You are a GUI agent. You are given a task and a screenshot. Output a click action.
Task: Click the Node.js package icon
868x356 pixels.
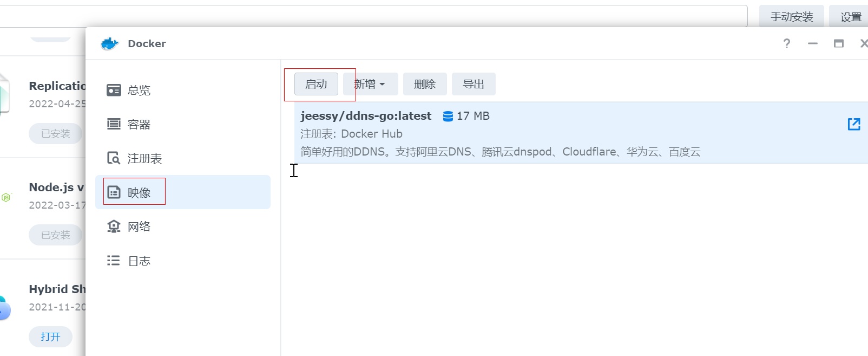coord(6,197)
